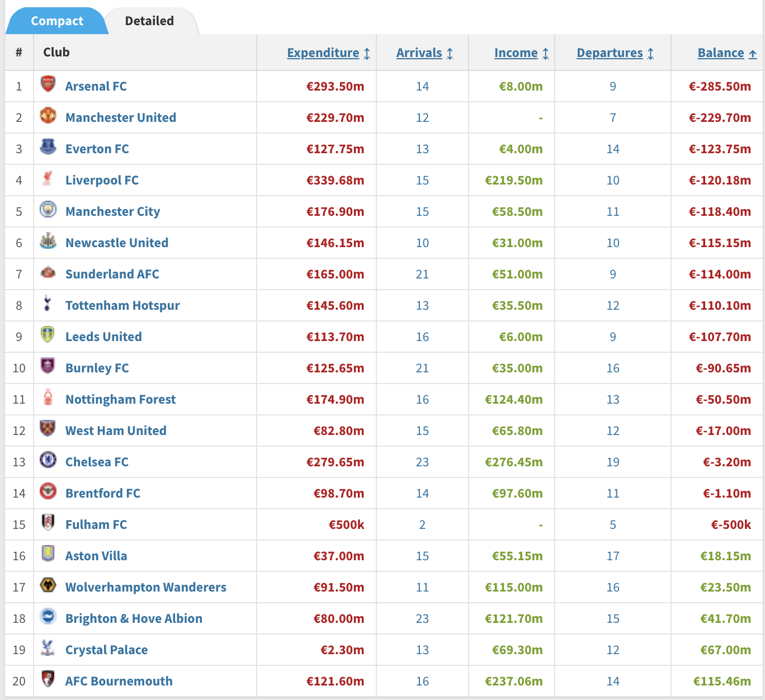Click Arsenal's expenditure value €293.50m
Screen dimensions: 765x700
click(x=335, y=86)
